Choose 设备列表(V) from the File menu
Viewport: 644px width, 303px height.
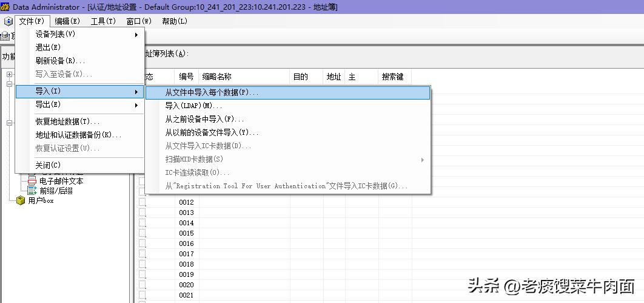tap(79, 35)
